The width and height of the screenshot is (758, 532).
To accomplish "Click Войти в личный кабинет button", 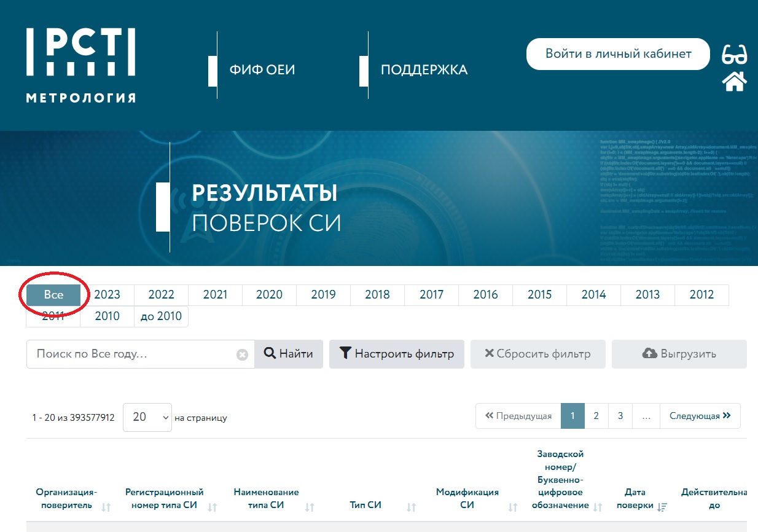I will [618, 54].
